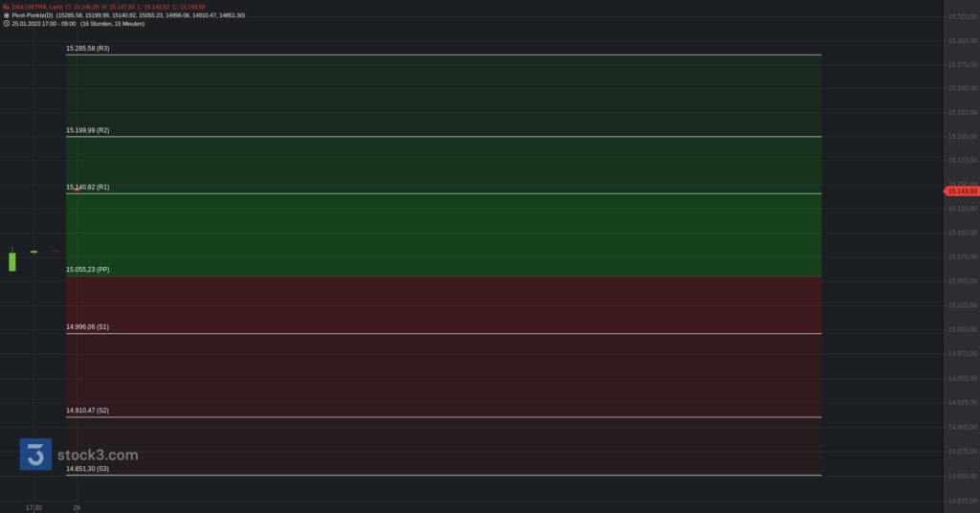This screenshot has height=513, width=980.
Task: Click the Pivot-Punkte indicator eye icon
Action: 7,15
